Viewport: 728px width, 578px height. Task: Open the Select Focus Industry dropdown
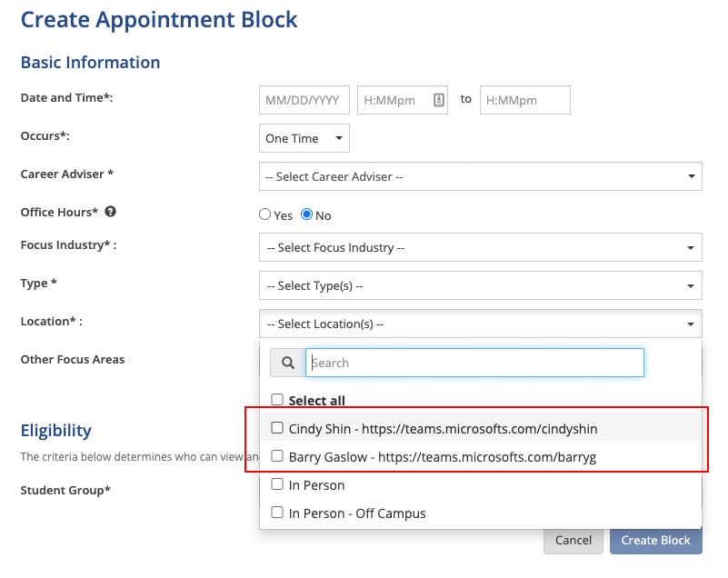point(480,247)
